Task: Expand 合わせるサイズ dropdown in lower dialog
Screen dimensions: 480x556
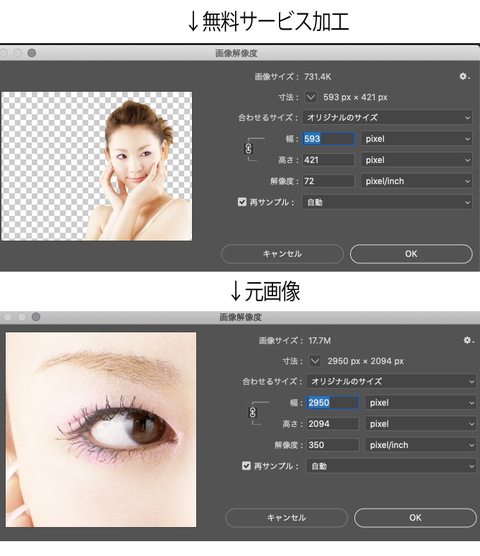Action: [391, 381]
